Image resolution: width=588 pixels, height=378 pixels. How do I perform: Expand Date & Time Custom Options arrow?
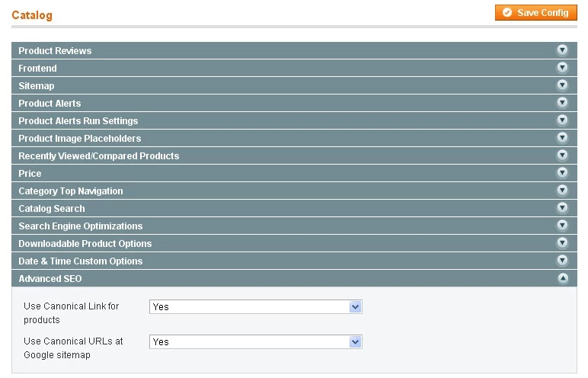[x=562, y=260]
